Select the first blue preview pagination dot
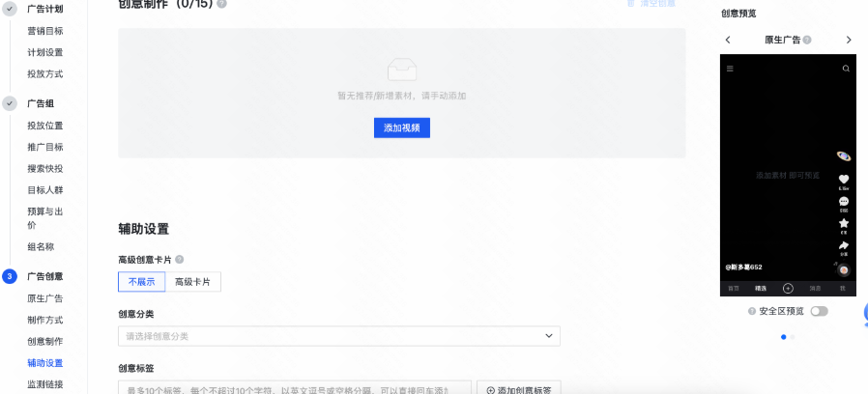This screenshot has height=394, width=868. pyautogui.click(x=783, y=336)
